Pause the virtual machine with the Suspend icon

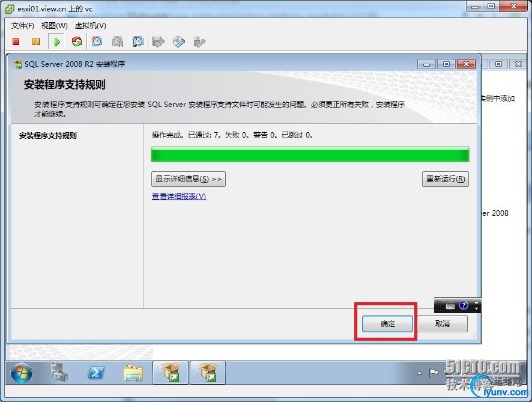tap(35, 41)
